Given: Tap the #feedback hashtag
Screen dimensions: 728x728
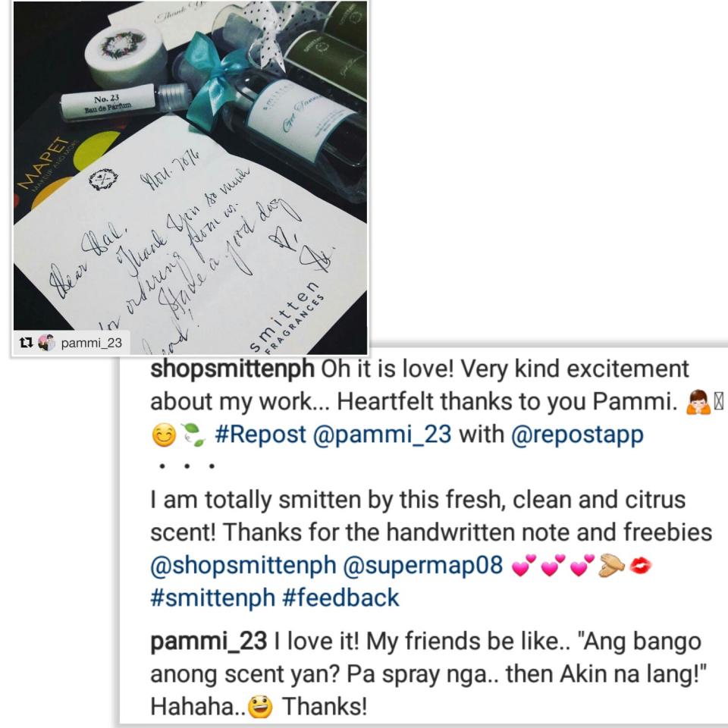Looking at the screenshot, I should tap(340, 598).
